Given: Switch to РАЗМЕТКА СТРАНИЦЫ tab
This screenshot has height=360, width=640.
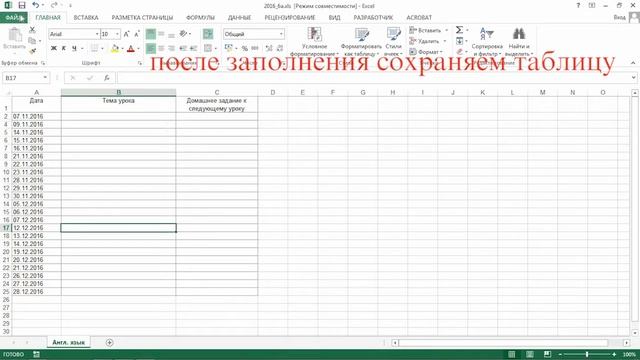Looking at the screenshot, I should pyautogui.click(x=142, y=18).
